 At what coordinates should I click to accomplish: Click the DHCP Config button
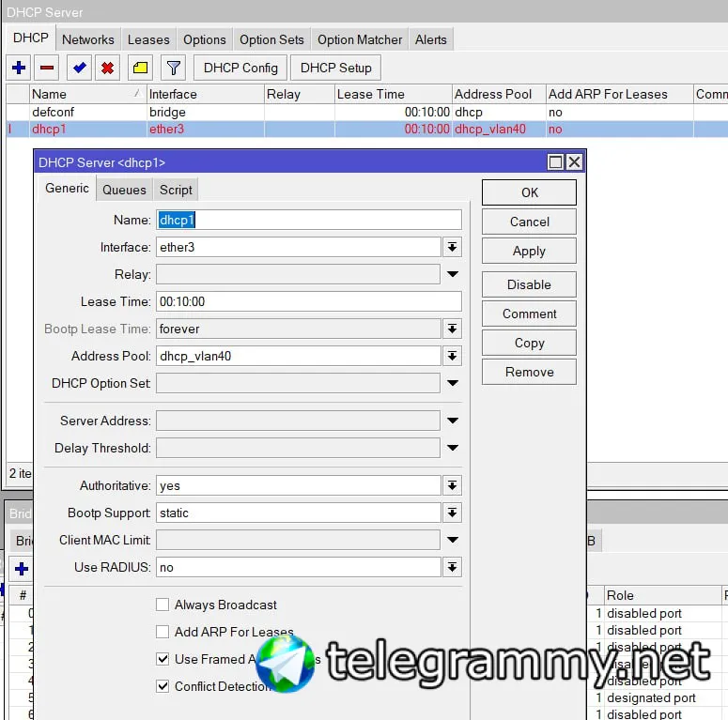pyautogui.click(x=240, y=68)
